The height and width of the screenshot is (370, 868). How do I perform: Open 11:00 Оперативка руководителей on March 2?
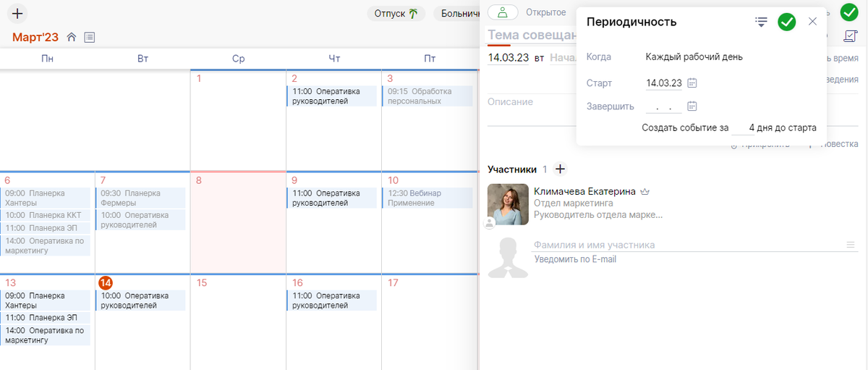coord(331,96)
